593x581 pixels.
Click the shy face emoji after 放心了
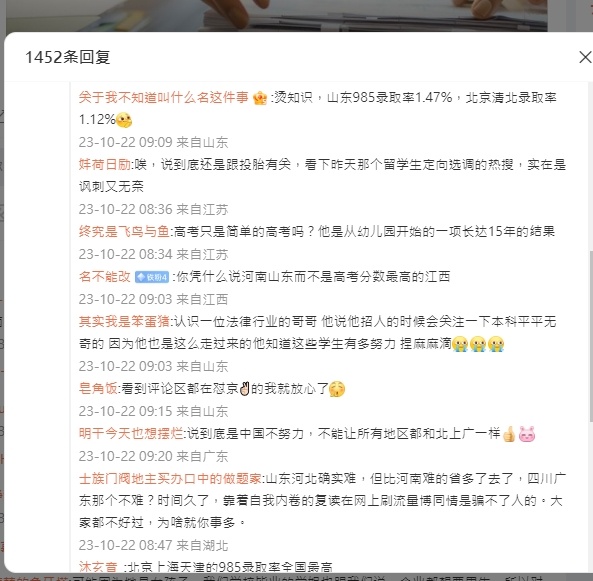337,389
